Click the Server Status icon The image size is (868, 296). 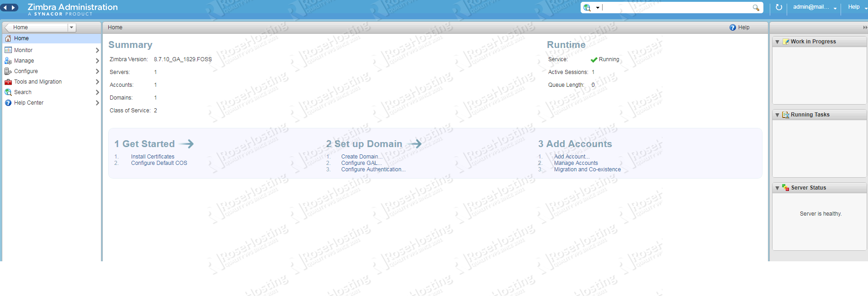coord(786,188)
